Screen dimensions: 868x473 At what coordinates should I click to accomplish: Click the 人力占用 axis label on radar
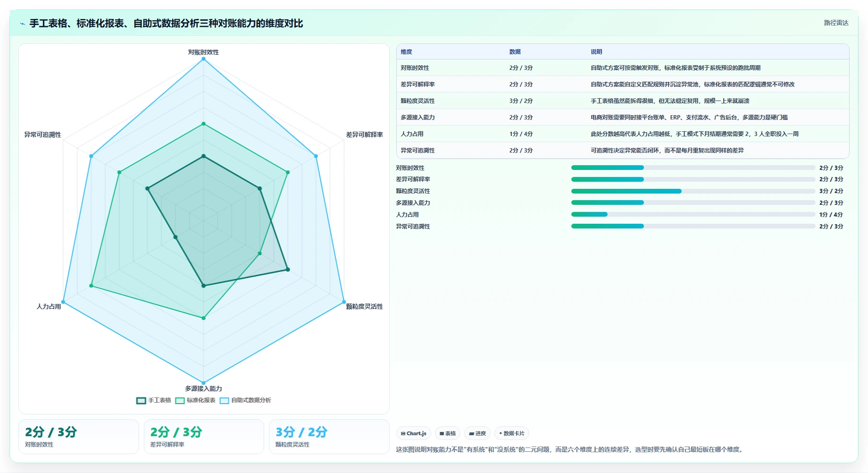pyautogui.click(x=49, y=307)
